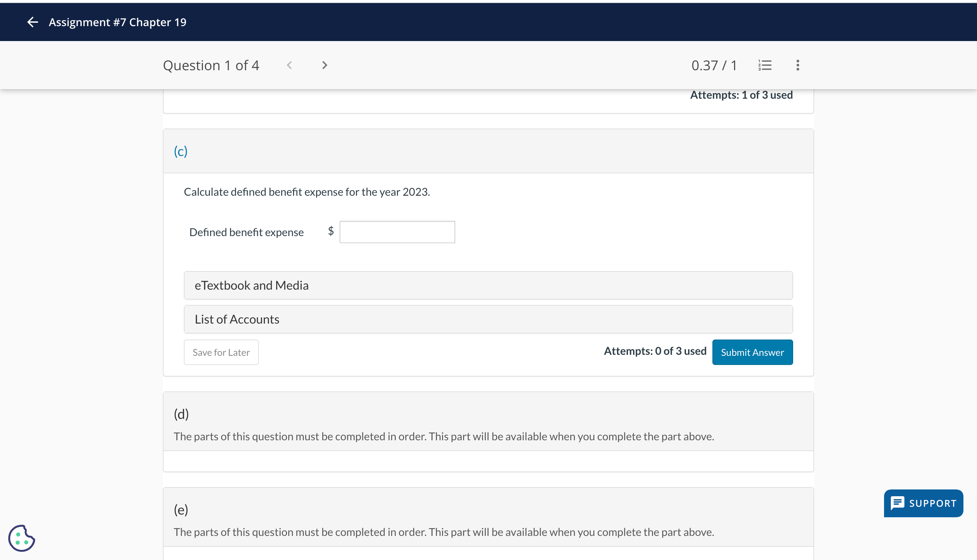Expand the eTextbook and Media section

click(x=488, y=285)
